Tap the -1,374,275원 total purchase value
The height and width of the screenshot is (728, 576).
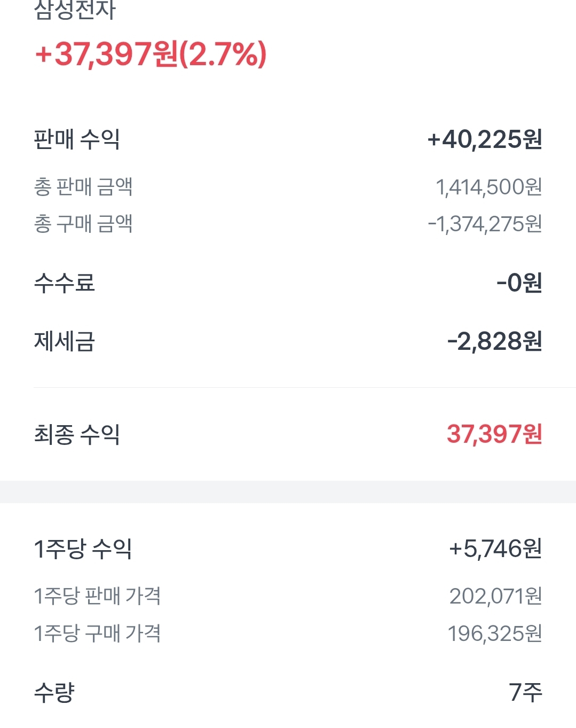[484, 224]
